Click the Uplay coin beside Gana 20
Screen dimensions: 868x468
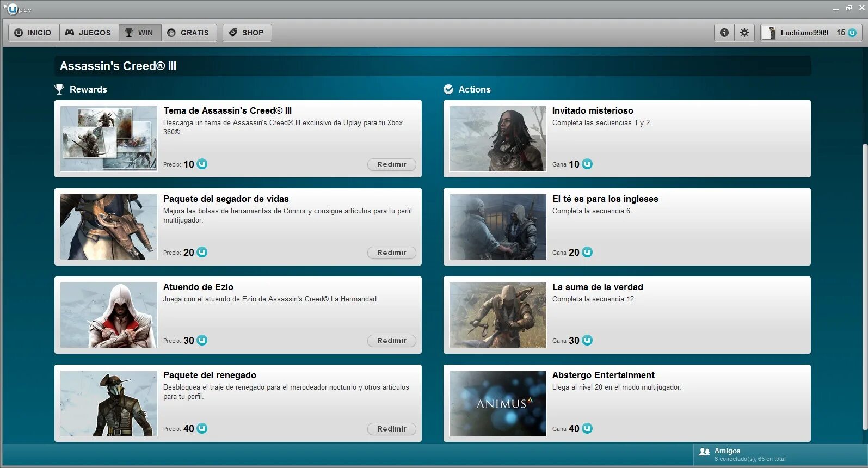587,252
